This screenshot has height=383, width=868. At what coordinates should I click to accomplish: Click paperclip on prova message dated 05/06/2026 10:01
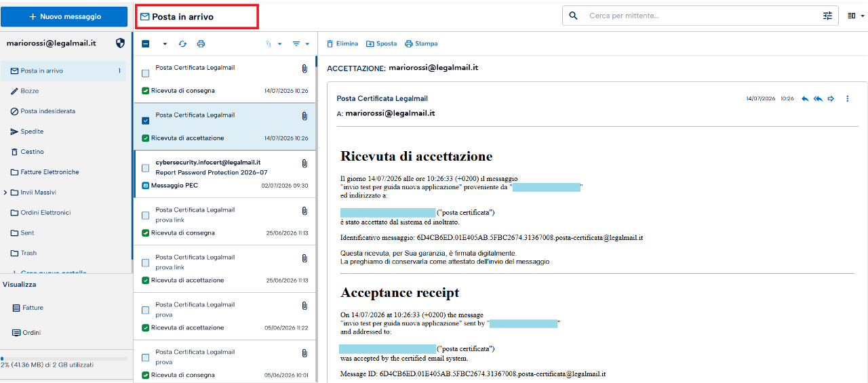click(304, 353)
